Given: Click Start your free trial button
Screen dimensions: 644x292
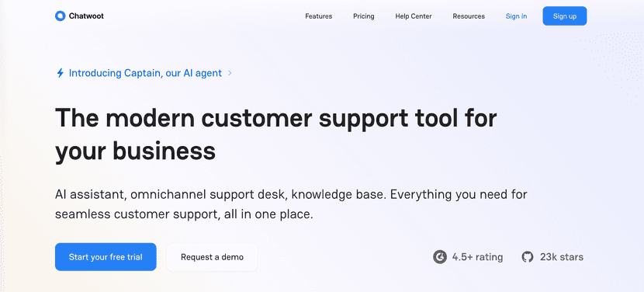Looking at the screenshot, I should coord(106,257).
